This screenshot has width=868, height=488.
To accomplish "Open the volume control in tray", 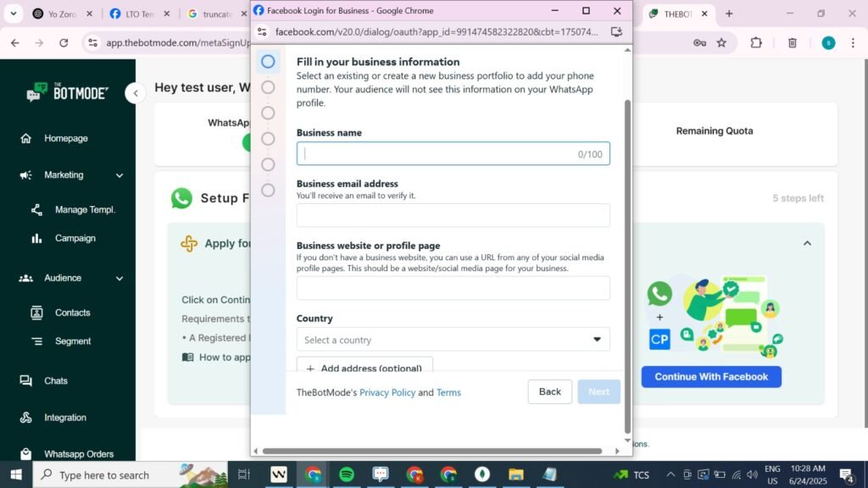I will click(x=752, y=474).
